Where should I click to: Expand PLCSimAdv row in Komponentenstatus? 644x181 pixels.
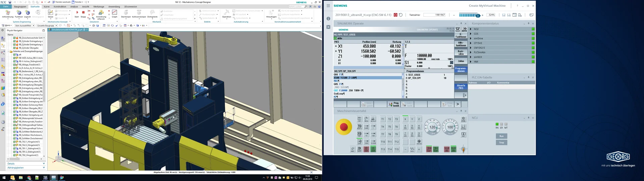[471, 52]
